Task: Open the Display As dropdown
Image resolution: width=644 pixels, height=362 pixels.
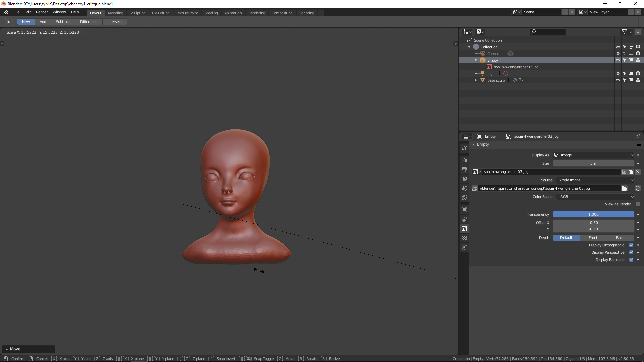Action: click(x=593, y=155)
